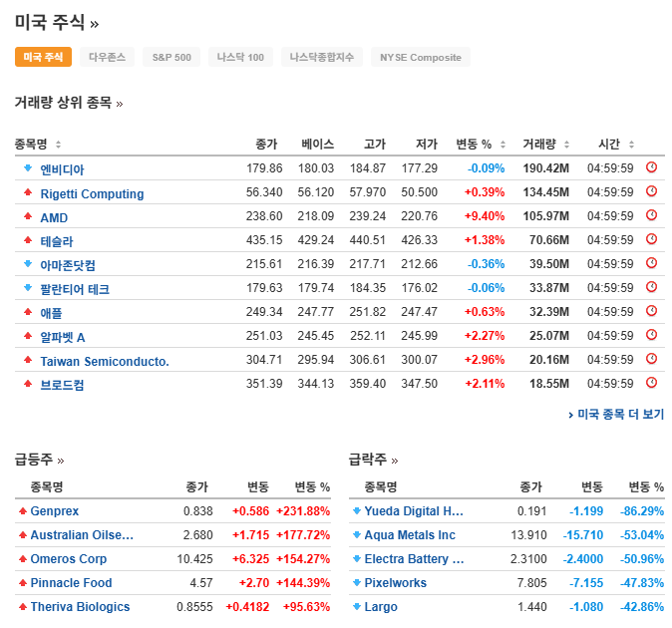Switch to the NYSE Composite tab
This screenshot has width=672, height=628.
(421, 57)
